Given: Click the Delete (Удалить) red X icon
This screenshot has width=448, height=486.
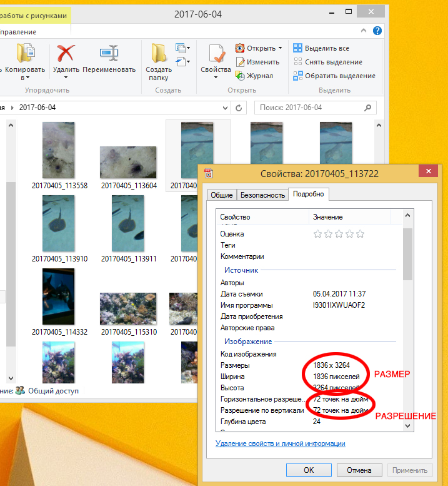Looking at the screenshot, I should tap(66, 54).
